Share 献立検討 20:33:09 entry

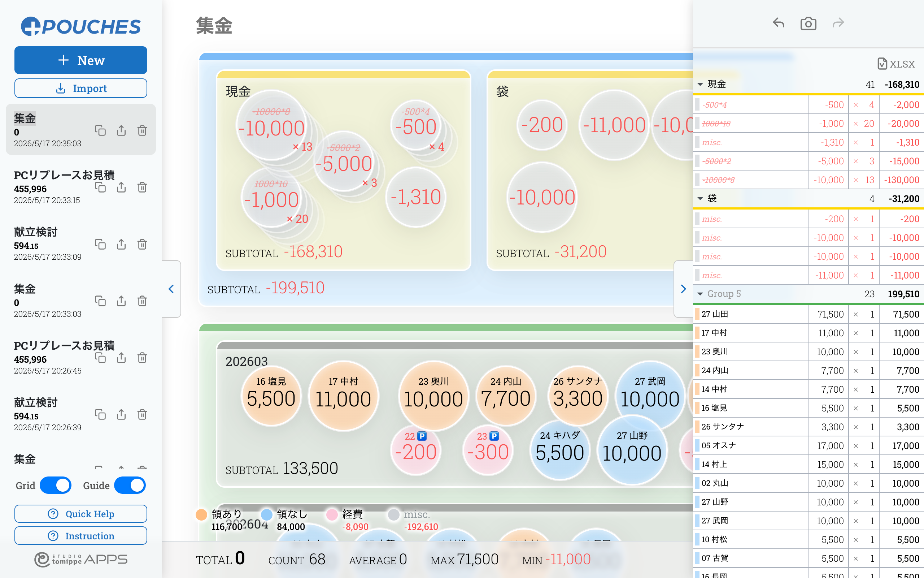(121, 244)
